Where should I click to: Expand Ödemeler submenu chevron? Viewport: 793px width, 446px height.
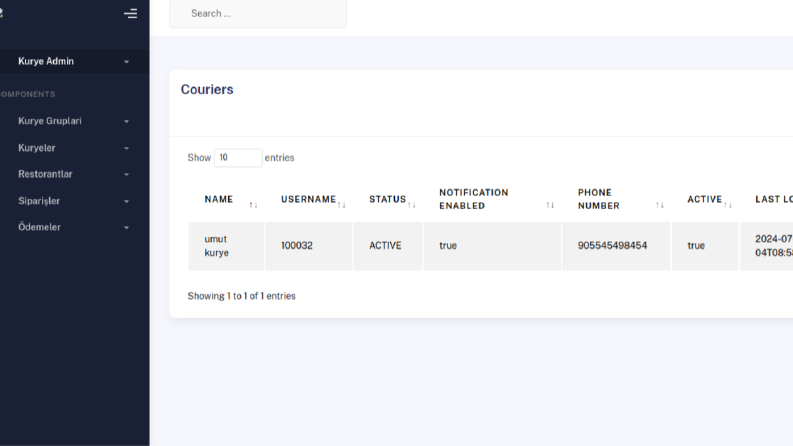[126, 228]
